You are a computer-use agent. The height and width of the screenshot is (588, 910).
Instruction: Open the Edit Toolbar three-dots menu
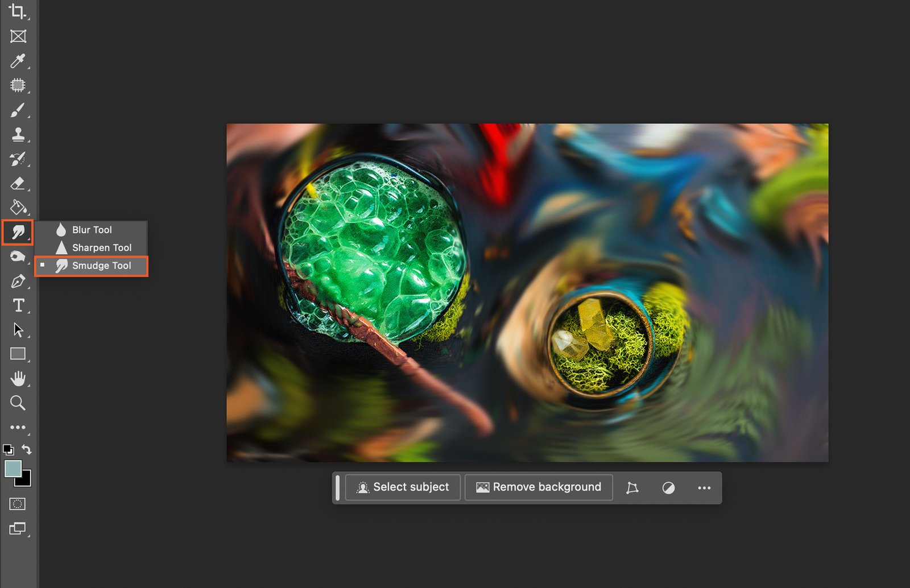(x=18, y=427)
